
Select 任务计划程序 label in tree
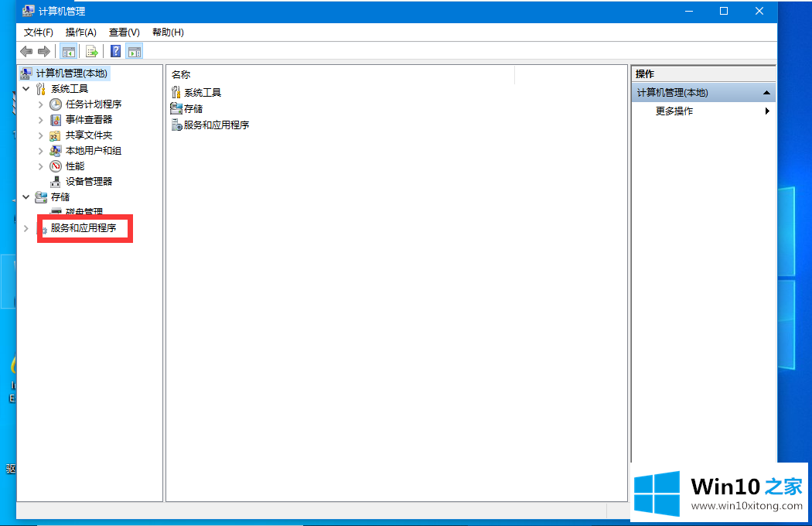tap(94, 104)
